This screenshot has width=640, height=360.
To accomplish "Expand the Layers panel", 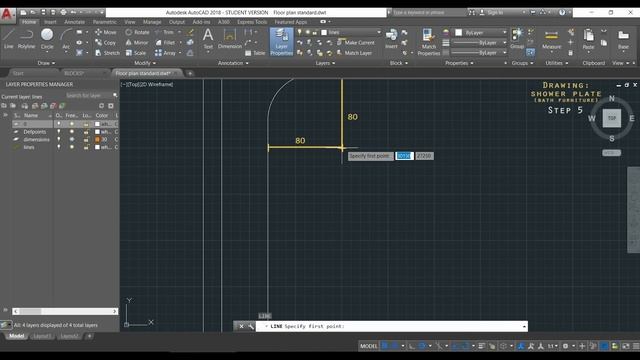I will click(325, 63).
